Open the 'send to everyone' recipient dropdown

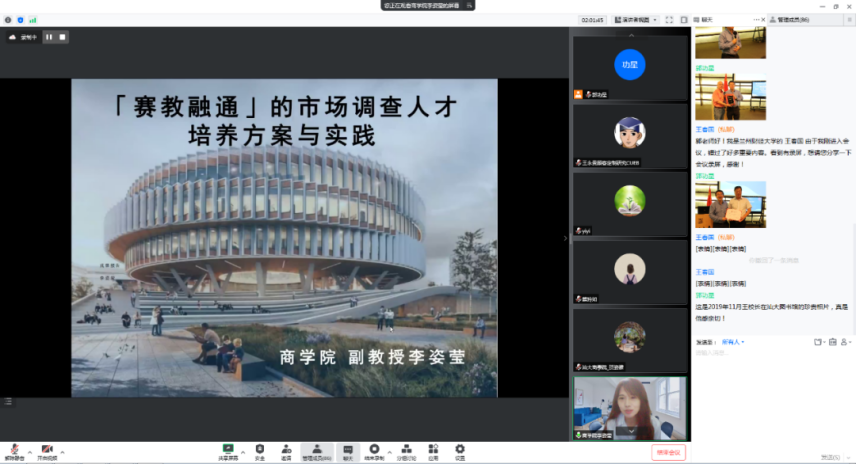point(730,342)
